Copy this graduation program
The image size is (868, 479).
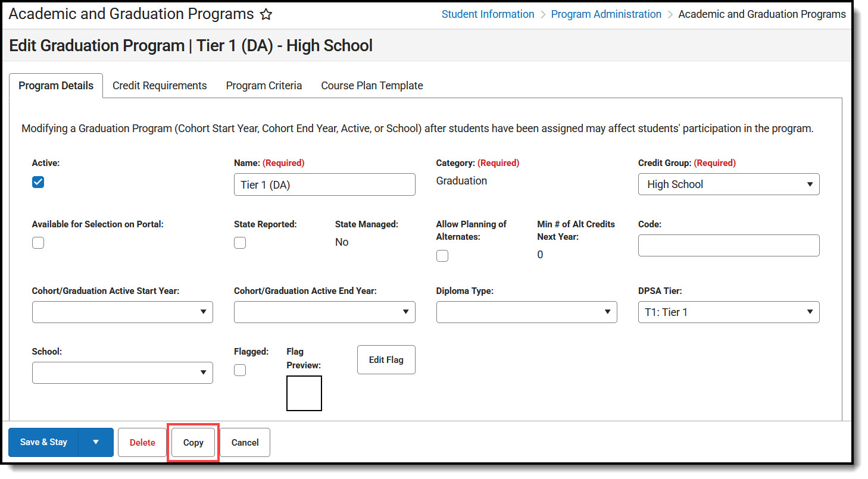click(193, 442)
